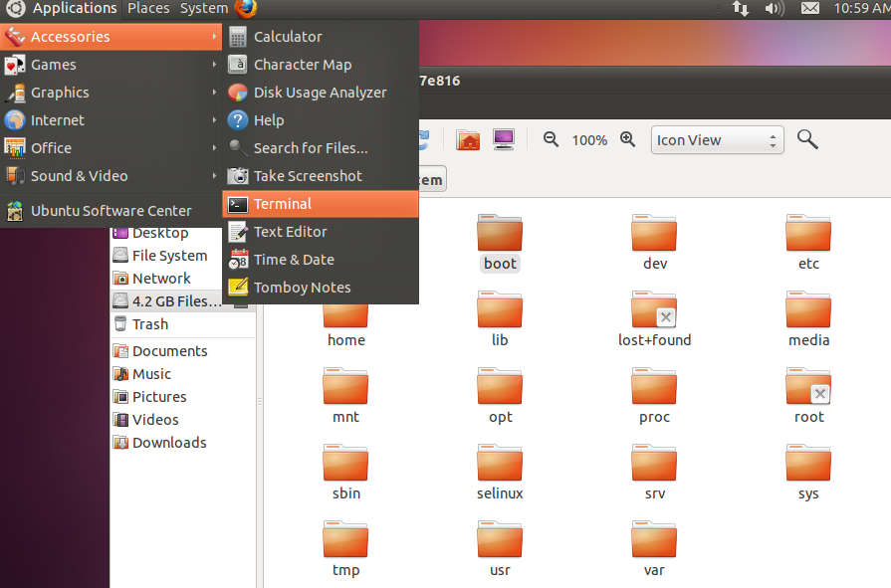The width and height of the screenshot is (891, 588).
Task: Open the Places menu
Action: [x=148, y=9]
